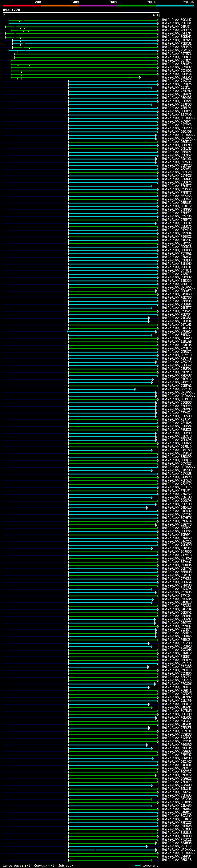Click label UniRef100_A7P9V3
Viewport: 197px width, 868px height.
(177, 40)
